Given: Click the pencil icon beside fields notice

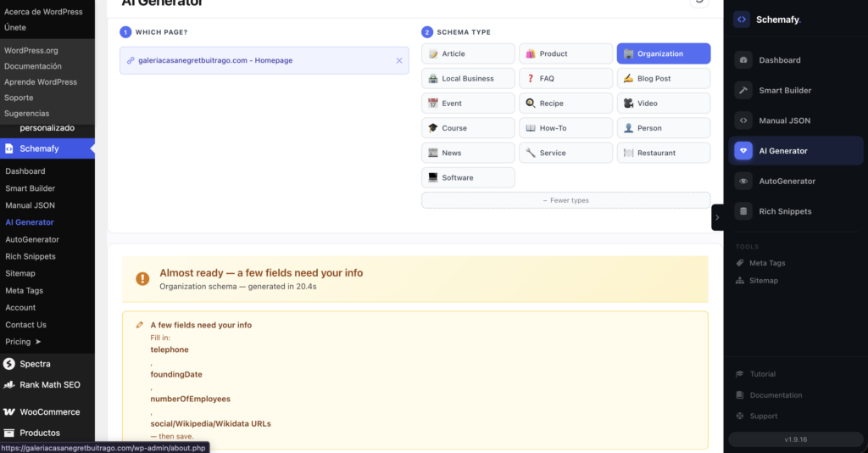Looking at the screenshot, I should pyautogui.click(x=140, y=325).
